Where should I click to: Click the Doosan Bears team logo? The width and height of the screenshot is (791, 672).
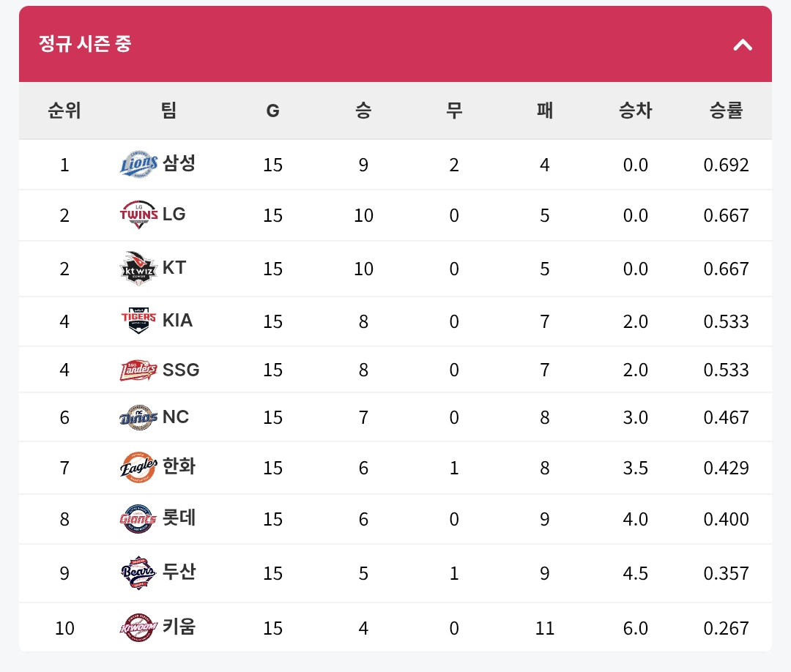tap(138, 572)
